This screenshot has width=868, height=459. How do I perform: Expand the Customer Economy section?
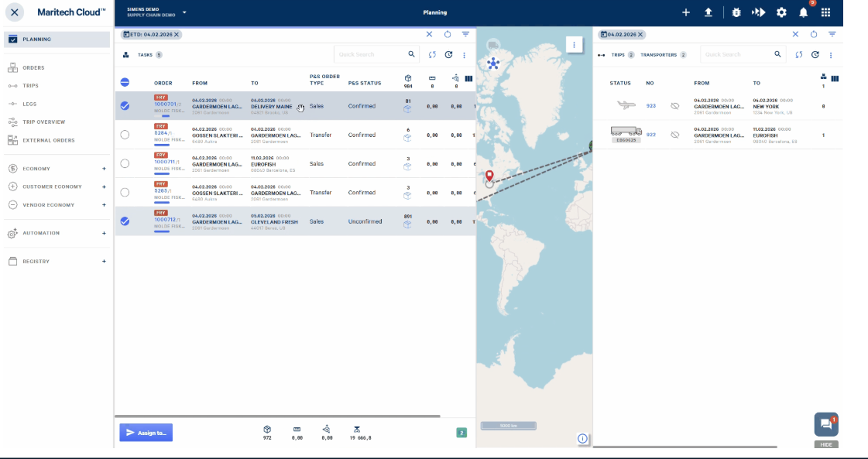(x=104, y=187)
